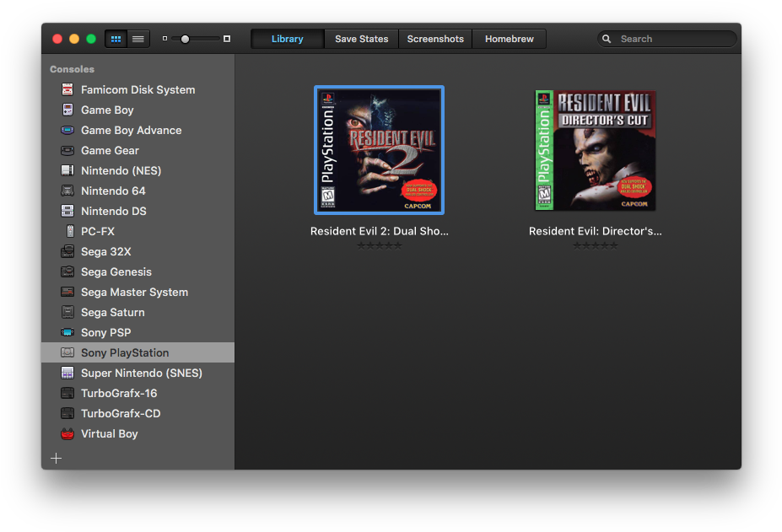Set star rating under Resident Evil 2
This screenshot has height=532, width=782.
pos(379,246)
